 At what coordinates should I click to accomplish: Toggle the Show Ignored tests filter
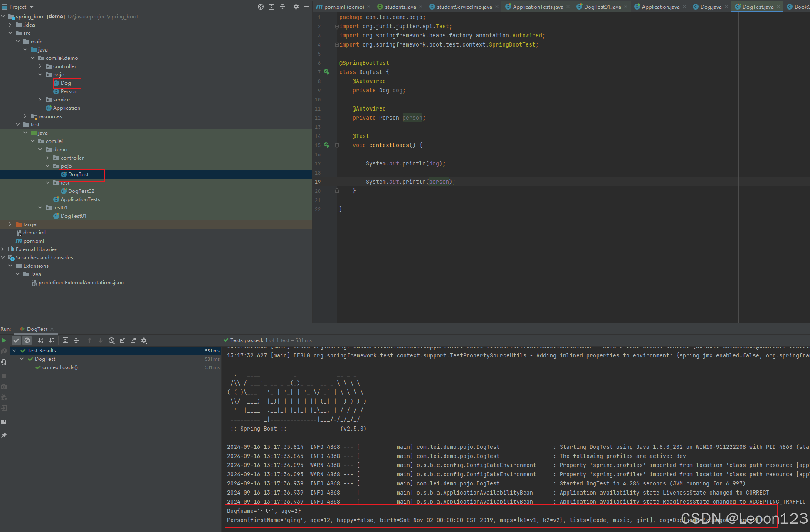coord(27,340)
